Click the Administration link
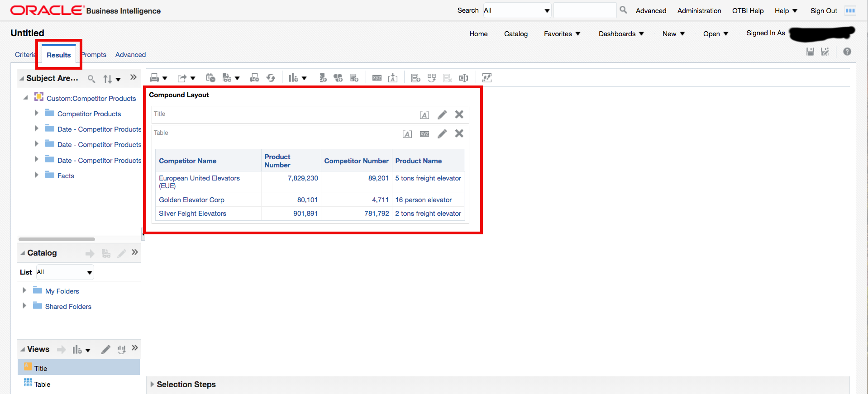 pyautogui.click(x=699, y=11)
